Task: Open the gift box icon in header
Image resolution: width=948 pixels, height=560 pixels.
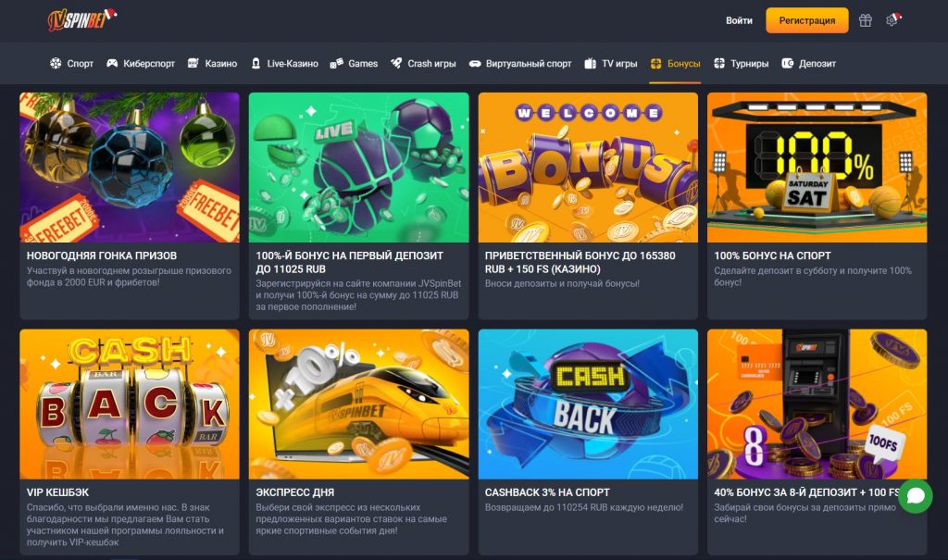Action: [866, 20]
